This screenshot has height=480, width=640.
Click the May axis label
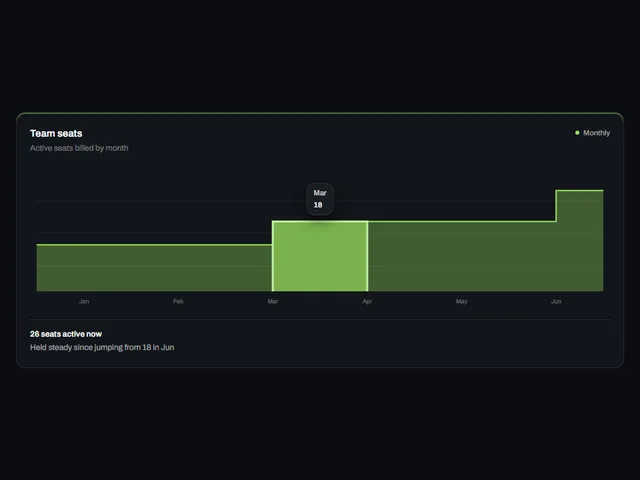[x=462, y=301]
